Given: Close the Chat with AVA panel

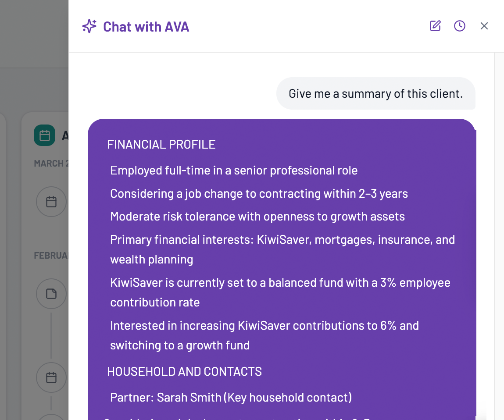Looking at the screenshot, I should 484,26.
